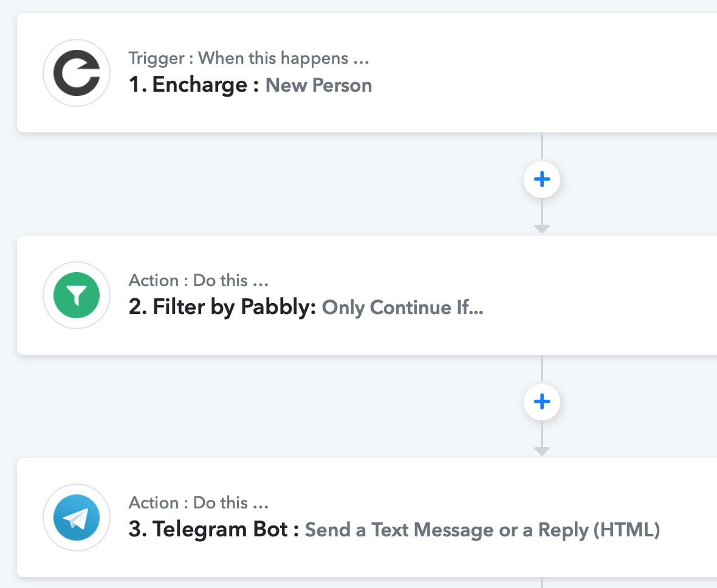
Task: Click the Telegram Bot paper plane icon
Action: 77,518
